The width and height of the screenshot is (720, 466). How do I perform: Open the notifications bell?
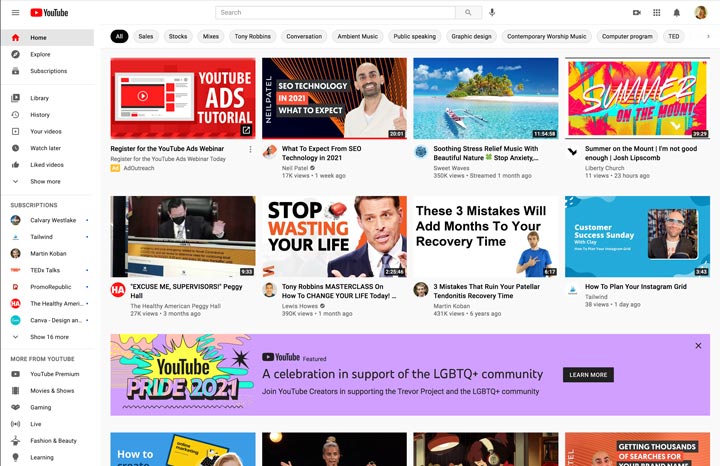coord(676,12)
